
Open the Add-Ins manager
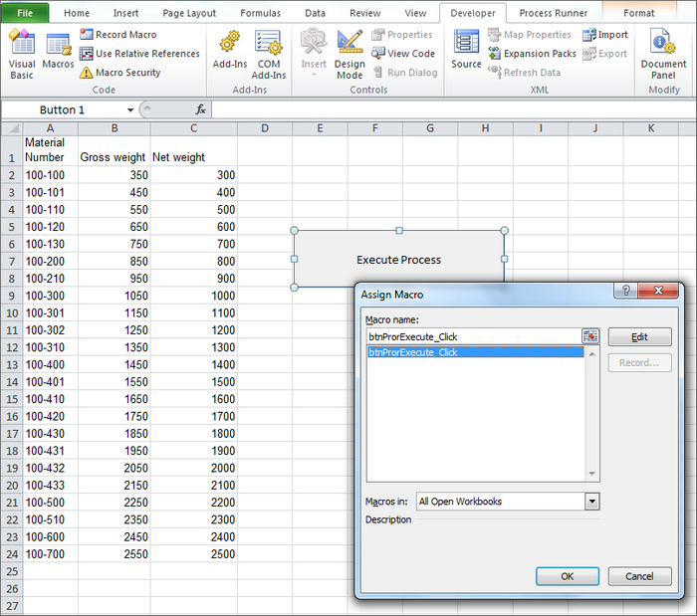coord(230,52)
